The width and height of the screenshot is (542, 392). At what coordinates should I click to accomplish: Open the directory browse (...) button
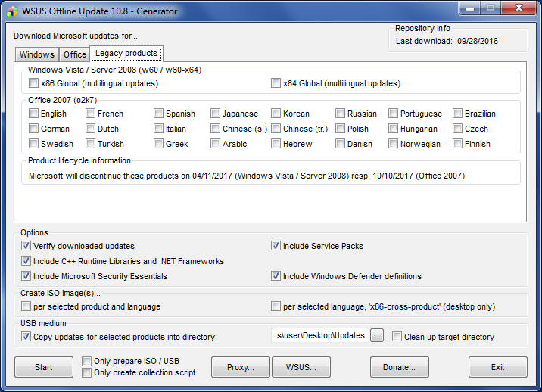tap(377, 336)
